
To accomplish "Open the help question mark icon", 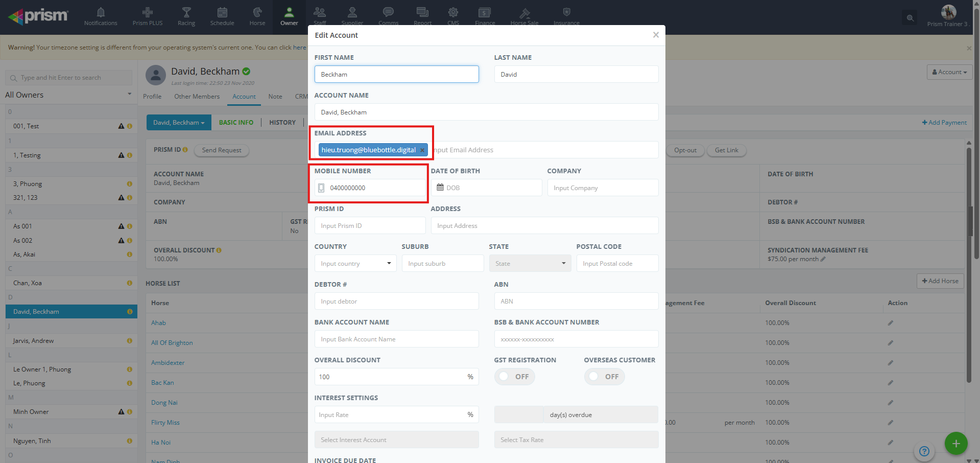I will [924, 451].
